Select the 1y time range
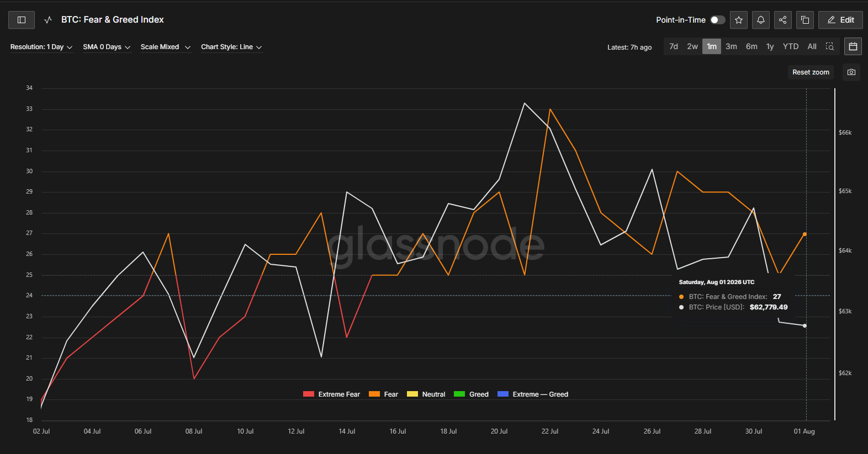This screenshot has width=868, height=454. point(770,46)
